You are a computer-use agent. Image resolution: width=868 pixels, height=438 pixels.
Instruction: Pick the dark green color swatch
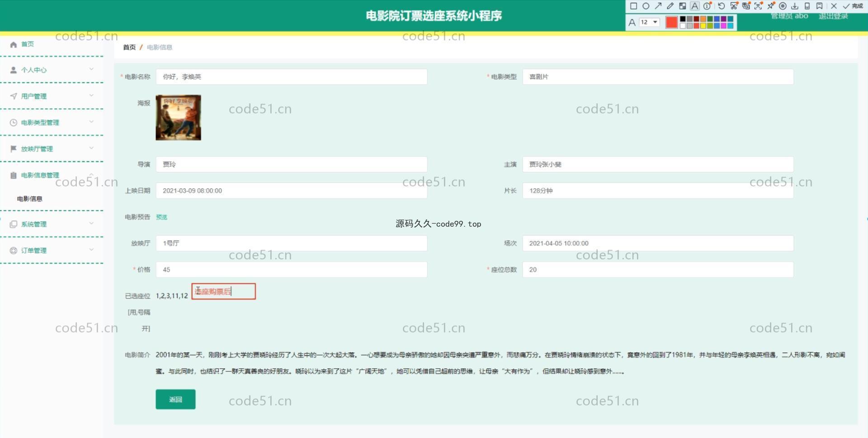click(710, 19)
